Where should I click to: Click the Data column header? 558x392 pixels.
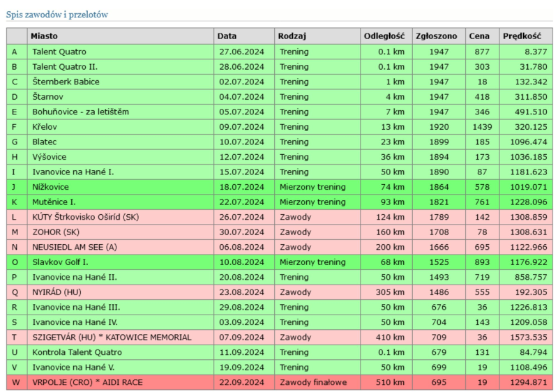(x=227, y=36)
